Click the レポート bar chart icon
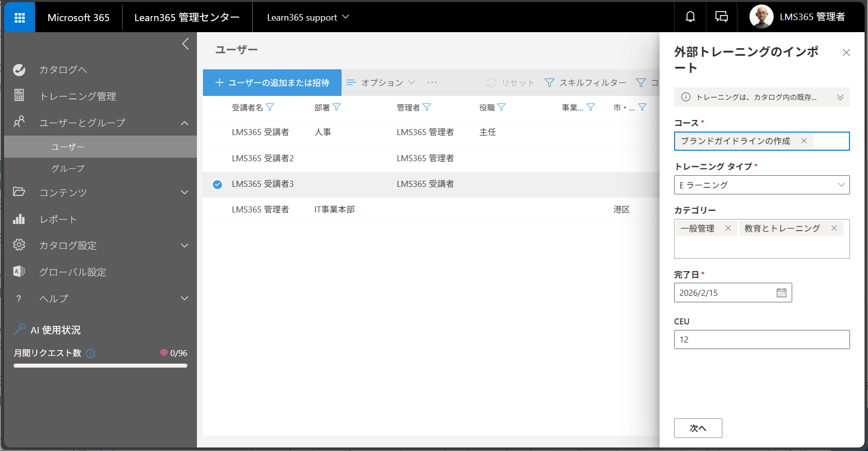868x451 pixels. (x=19, y=219)
